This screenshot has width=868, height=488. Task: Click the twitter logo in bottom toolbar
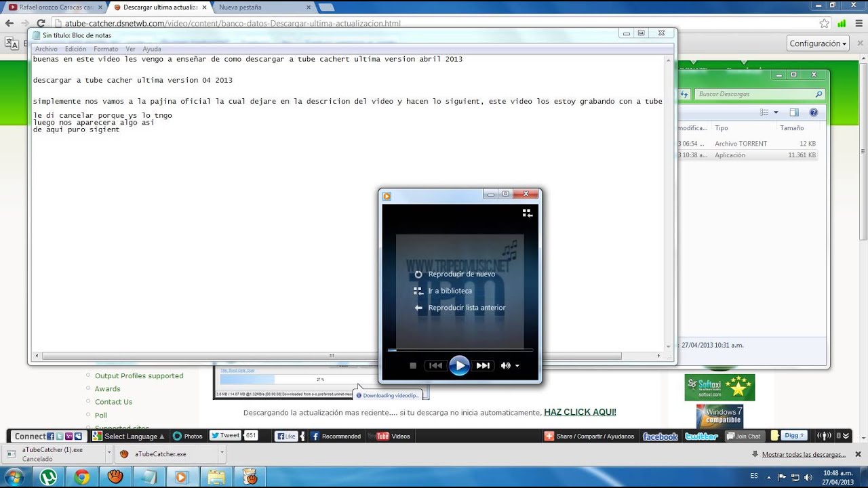701,436
